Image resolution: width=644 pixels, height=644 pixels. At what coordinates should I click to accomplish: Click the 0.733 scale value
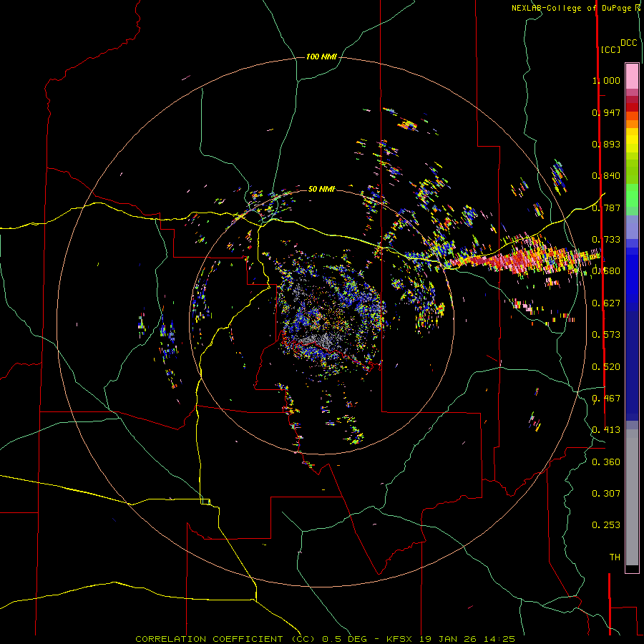click(606, 240)
